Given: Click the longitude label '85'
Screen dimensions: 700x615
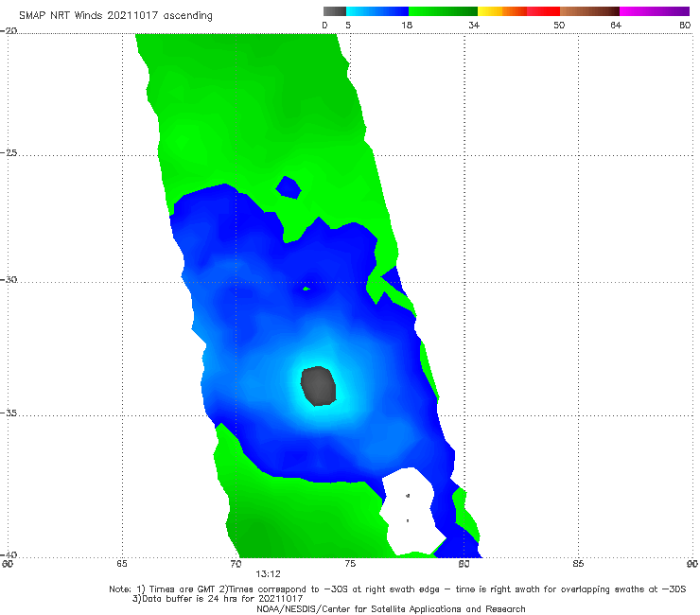Looking at the screenshot, I should point(578,564).
